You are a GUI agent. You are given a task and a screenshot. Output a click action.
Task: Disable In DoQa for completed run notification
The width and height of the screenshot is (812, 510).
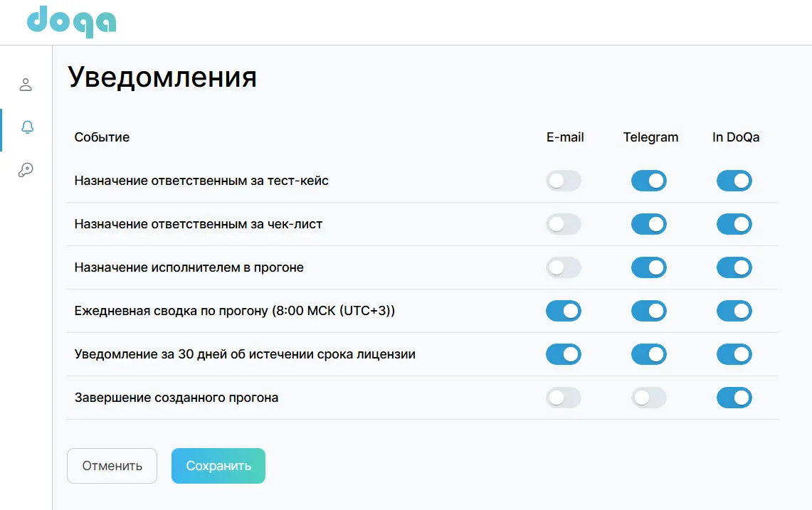pyautogui.click(x=734, y=398)
